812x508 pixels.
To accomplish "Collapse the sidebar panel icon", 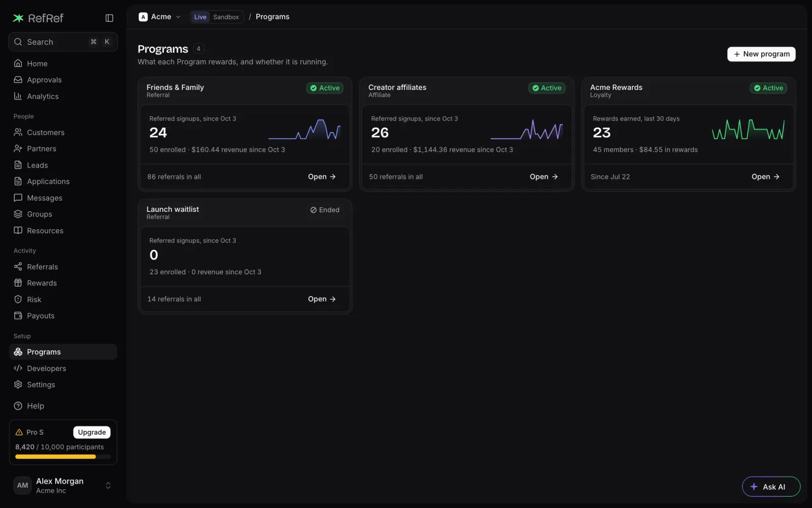I will pyautogui.click(x=109, y=18).
